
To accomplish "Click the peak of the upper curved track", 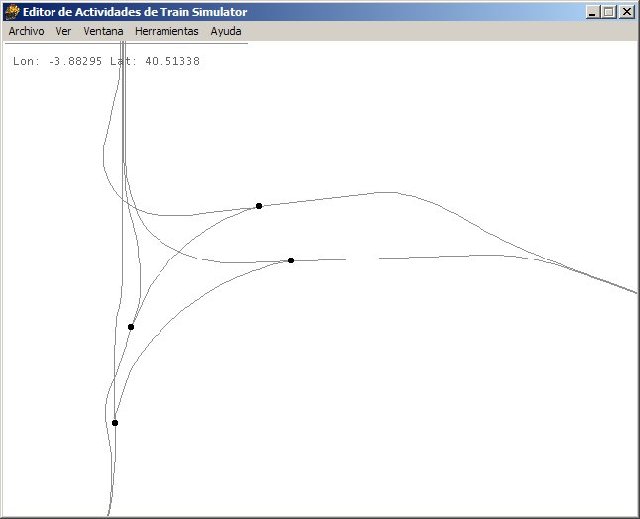I will (380, 192).
